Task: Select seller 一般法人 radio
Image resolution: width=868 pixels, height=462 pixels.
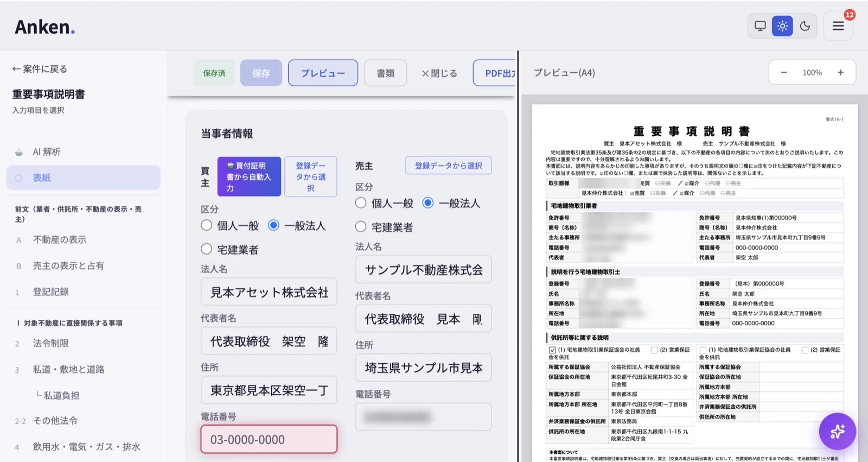Action: (x=428, y=203)
